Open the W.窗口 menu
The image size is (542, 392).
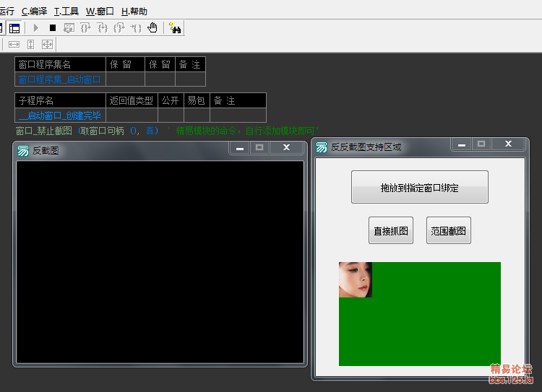pyautogui.click(x=100, y=12)
